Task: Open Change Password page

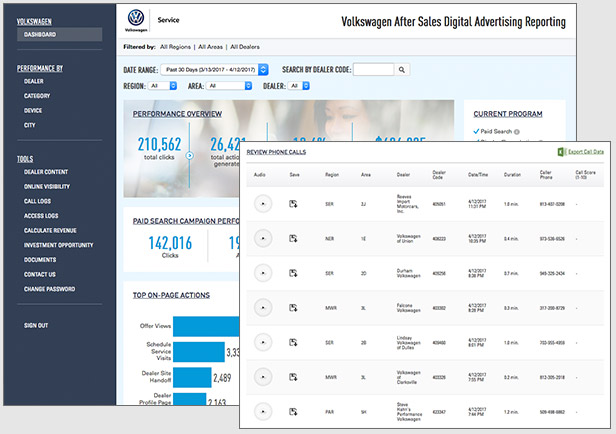Action: [x=50, y=289]
